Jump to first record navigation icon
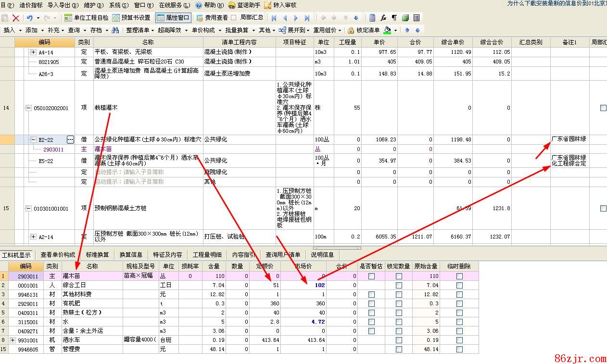Viewport: 607px width, 364px height. pyautogui.click(x=274, y=18)
